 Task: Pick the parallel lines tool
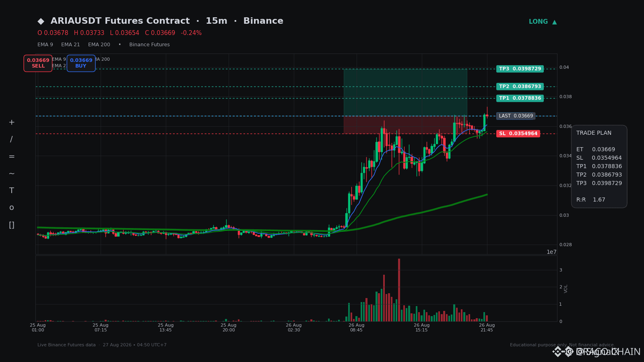pos(12,156)
